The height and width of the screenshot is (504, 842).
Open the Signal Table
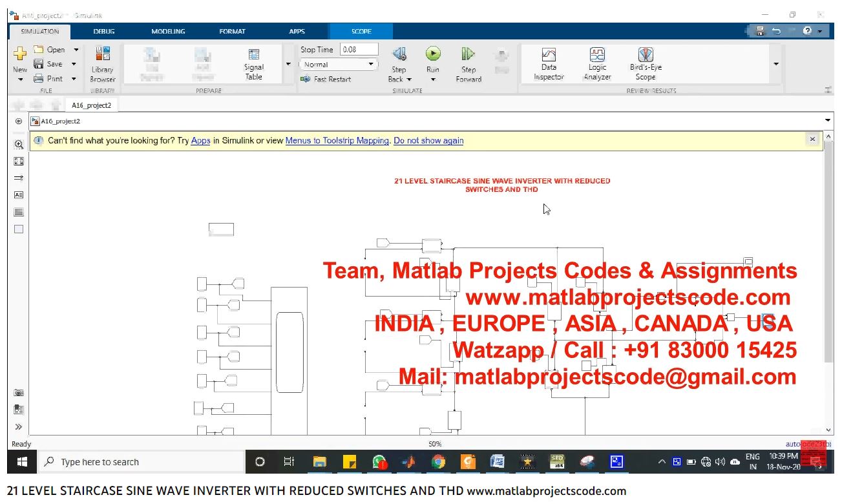tap(254, 64)
